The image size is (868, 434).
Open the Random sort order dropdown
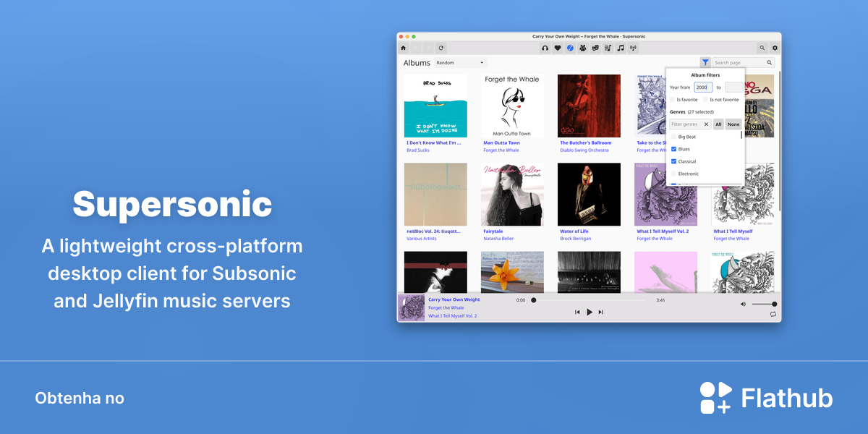click(x=460, y=63)
